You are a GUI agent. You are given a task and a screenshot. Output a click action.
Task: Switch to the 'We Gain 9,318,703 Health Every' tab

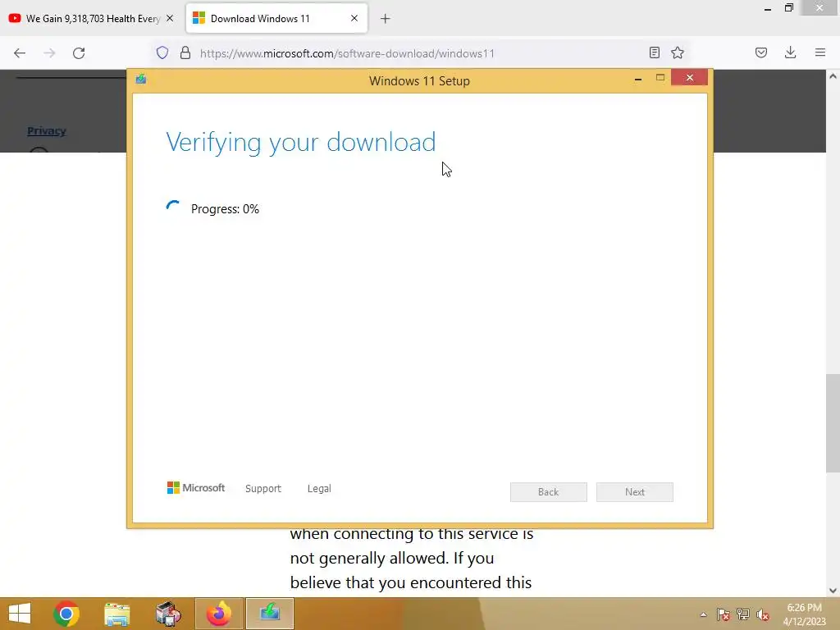tap(92, 19)
